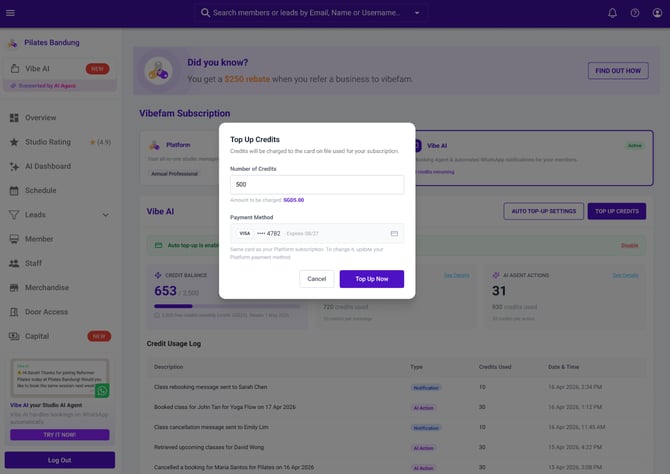Click the auto top-up card icon in green banner
This screenshot has width=670, height=474.
pyautogui.click(x=159, y=245)
